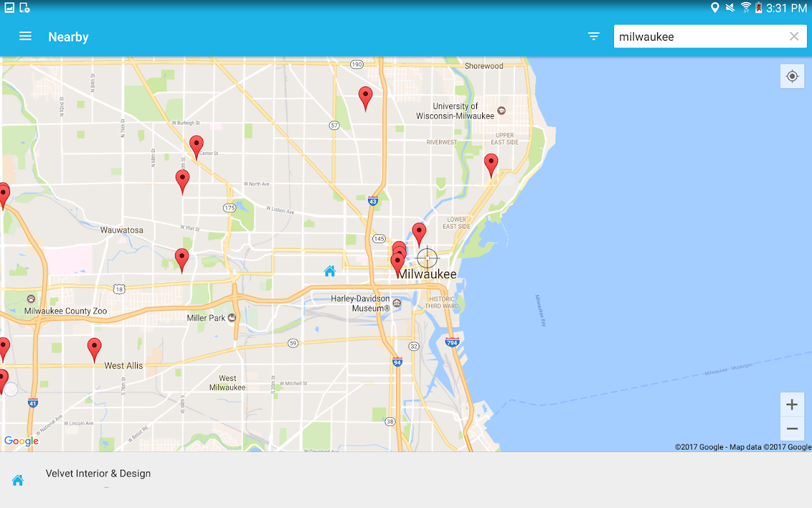Select the red pin north of Riverwest
Image resolution: width=812 pixels, height=508 pixels.
pyautogui.click(x=365, y=98)
